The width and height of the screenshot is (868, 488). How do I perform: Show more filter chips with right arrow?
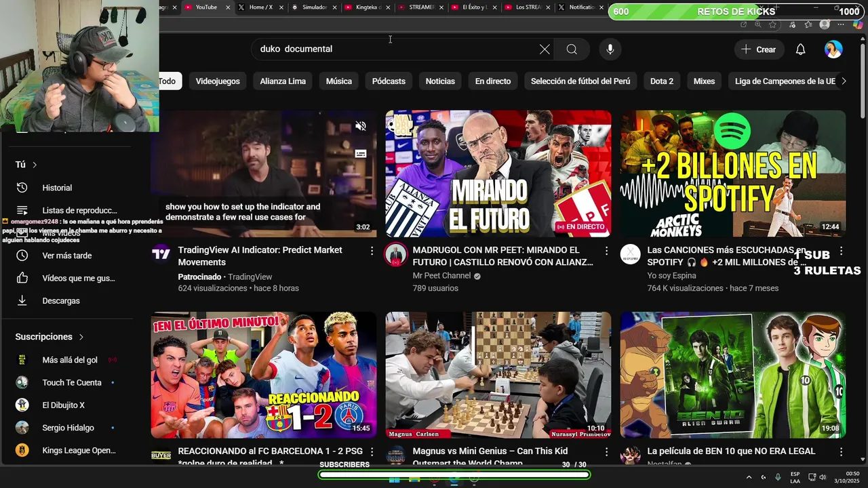844,81
